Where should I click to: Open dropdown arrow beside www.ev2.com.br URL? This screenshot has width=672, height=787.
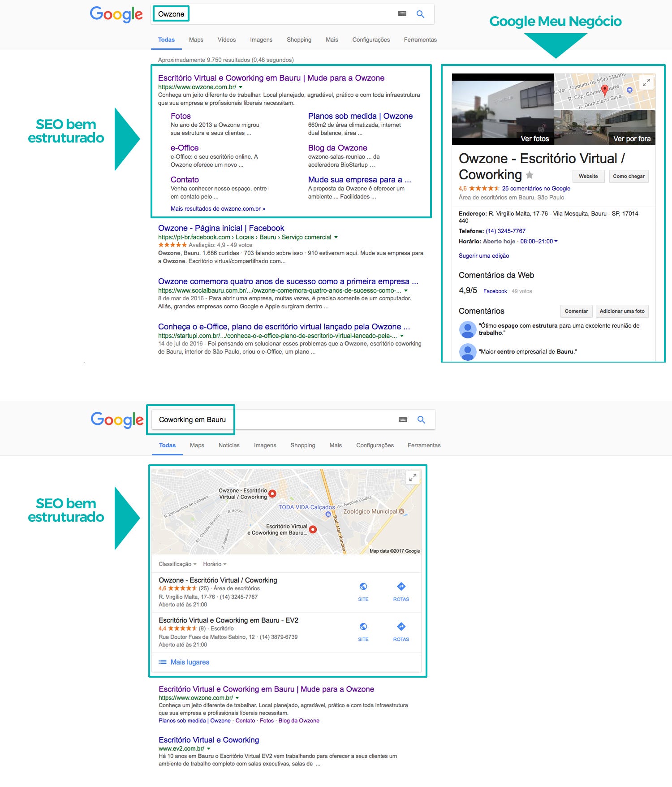[209, 749]
